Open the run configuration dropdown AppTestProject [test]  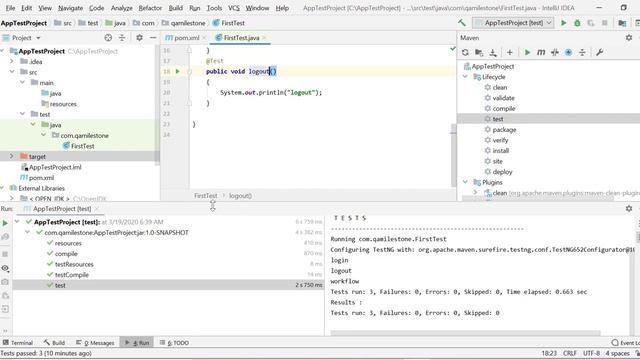tap(513, 23)
